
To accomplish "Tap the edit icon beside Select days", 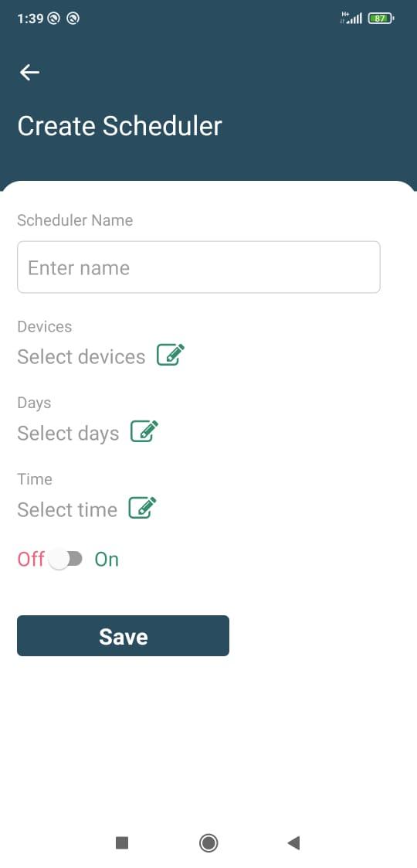I will click(144, 431).
